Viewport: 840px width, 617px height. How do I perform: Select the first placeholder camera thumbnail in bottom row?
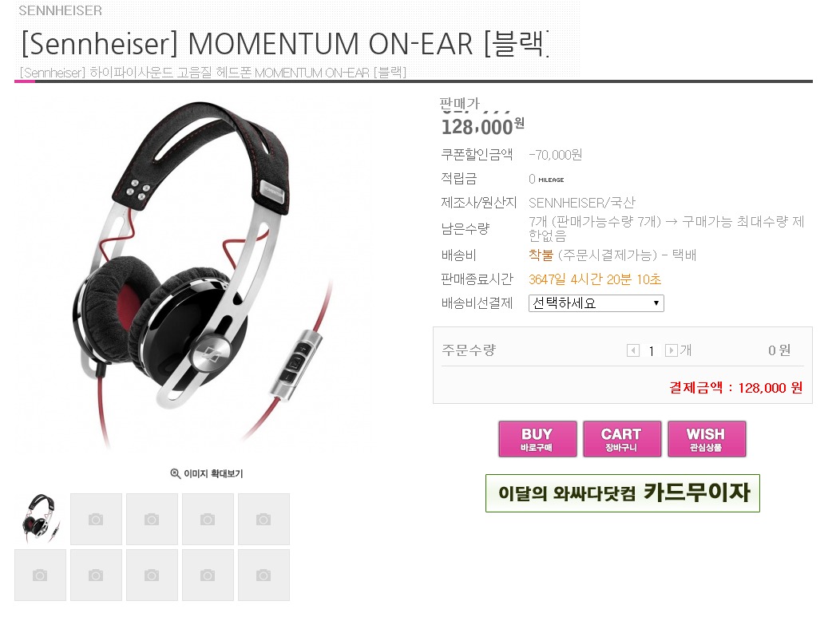click(40, 575)
